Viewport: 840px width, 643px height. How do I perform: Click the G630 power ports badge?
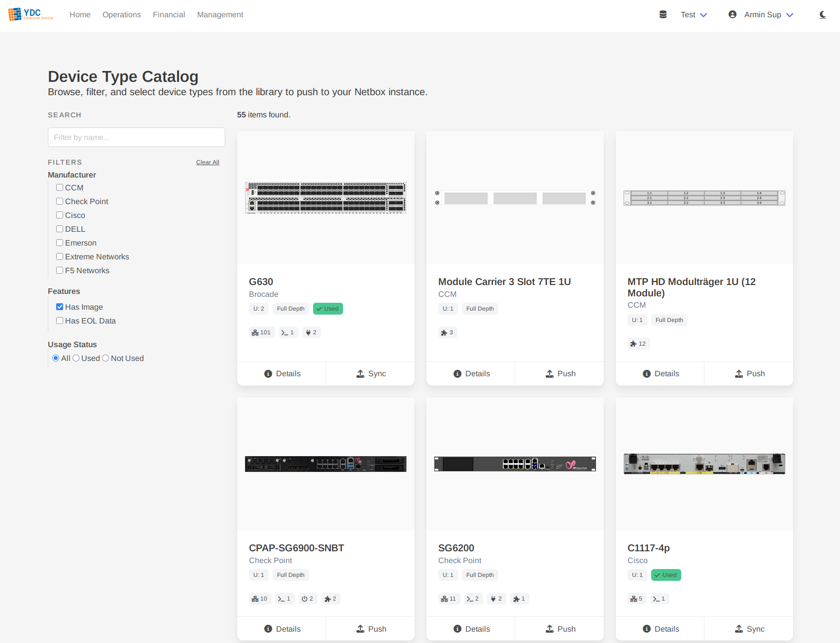click(312, 332)
